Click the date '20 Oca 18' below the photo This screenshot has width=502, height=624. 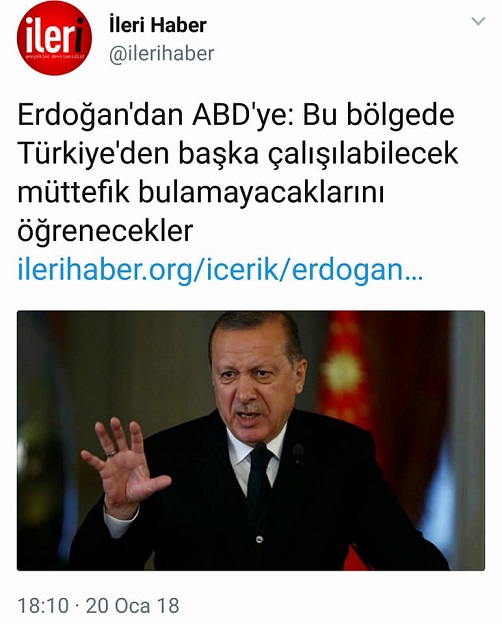[x=133, y=606]
